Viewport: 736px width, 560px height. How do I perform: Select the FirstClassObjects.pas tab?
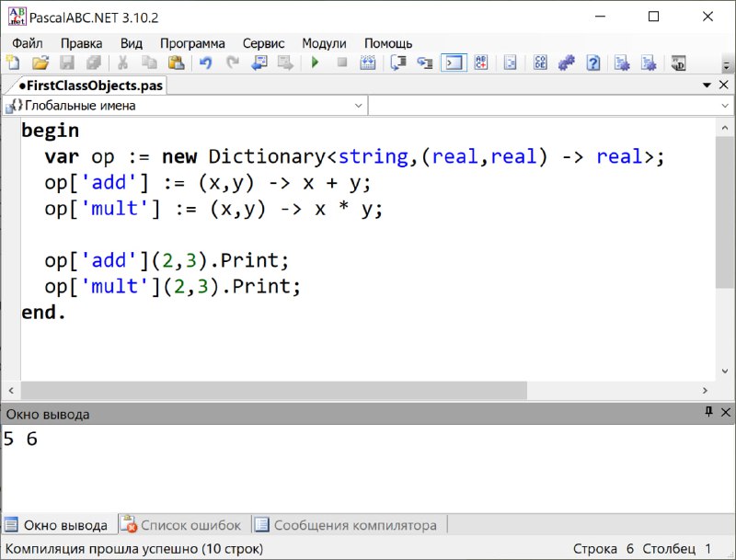pos(90,86)
